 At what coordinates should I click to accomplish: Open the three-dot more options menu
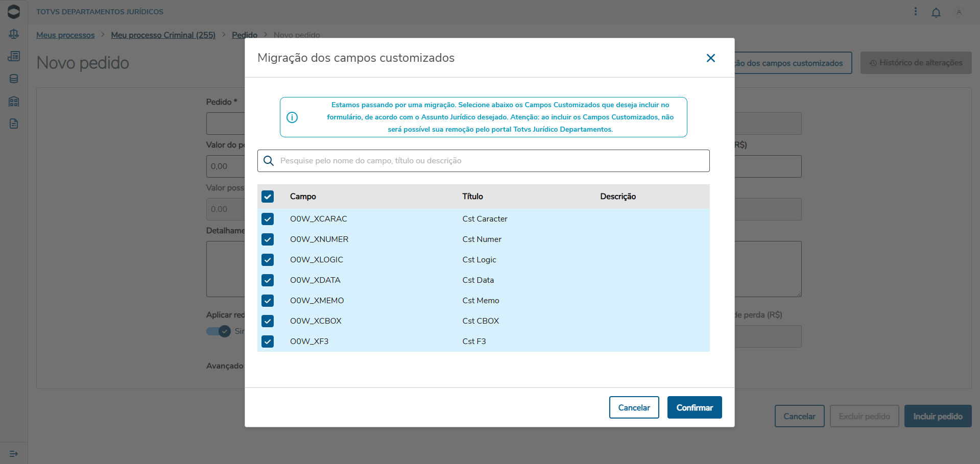[915, 11]
